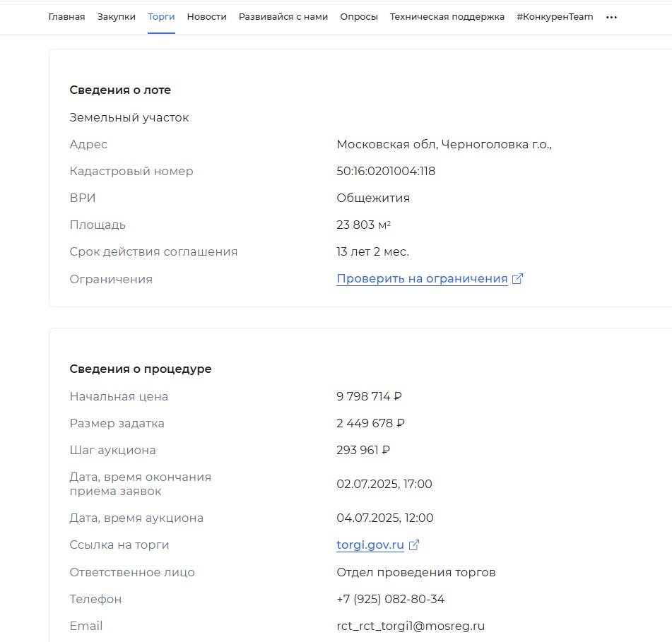Click the starting price value 9 798 714 ₽
This screenshot has height=642, width=672.
click(369, 397)
